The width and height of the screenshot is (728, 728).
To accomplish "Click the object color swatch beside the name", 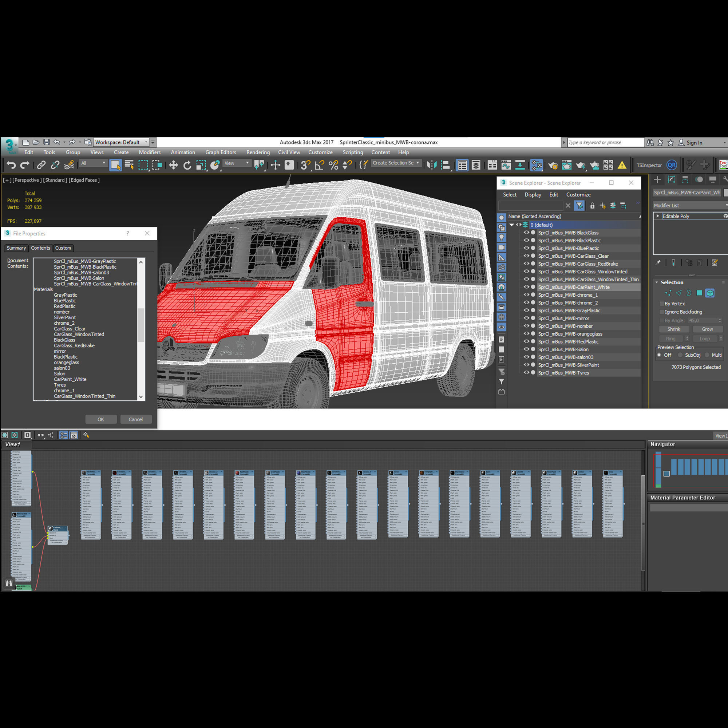I will click(x=726, y=193).
